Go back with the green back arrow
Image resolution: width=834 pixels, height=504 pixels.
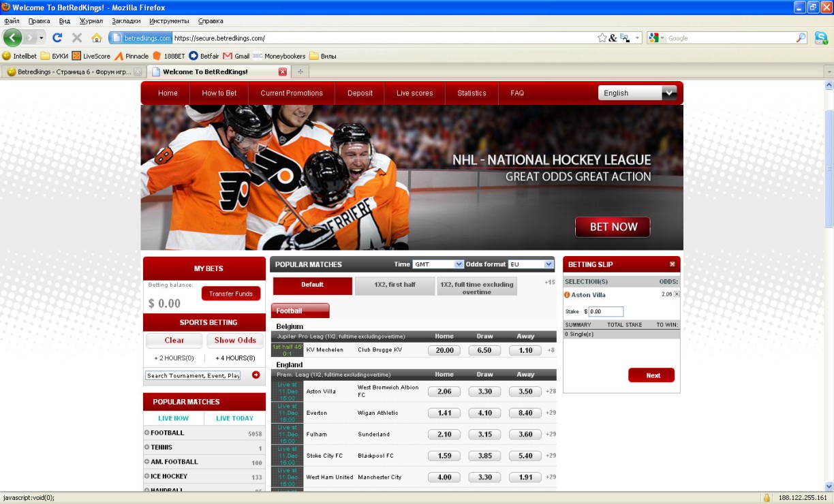13,37
